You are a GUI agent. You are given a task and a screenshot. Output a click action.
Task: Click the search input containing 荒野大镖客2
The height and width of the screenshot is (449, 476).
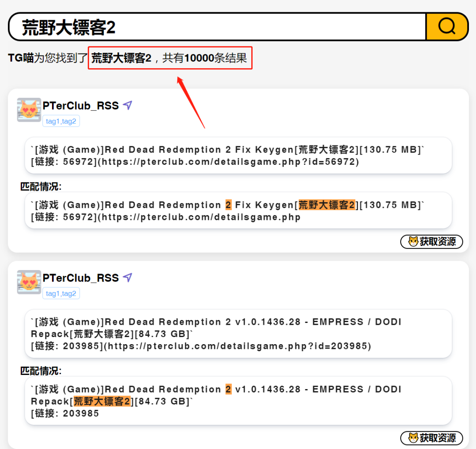point(217,27)
